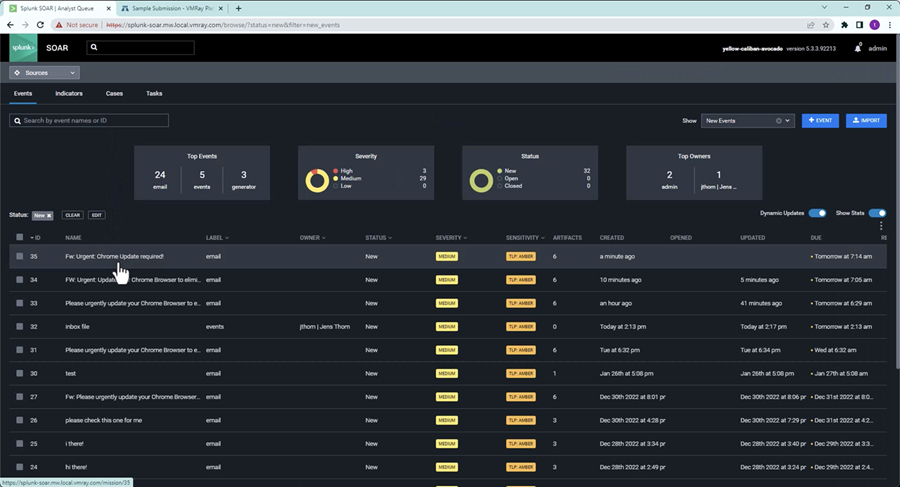
Task: Switch to the Tasks tab
Action: click(154, 94)
